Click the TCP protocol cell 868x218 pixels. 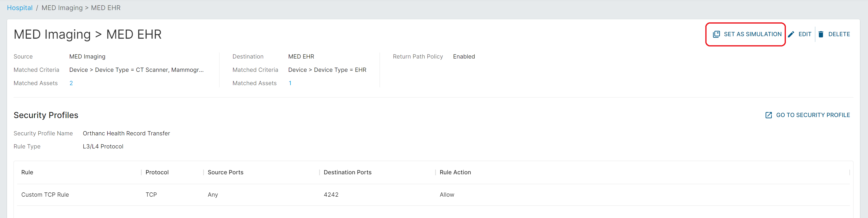point(151,195)
